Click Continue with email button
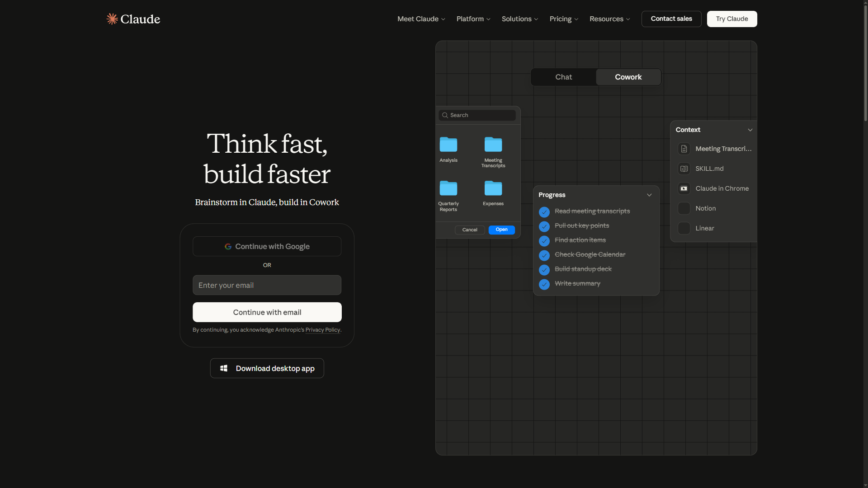 coord(267,312)
